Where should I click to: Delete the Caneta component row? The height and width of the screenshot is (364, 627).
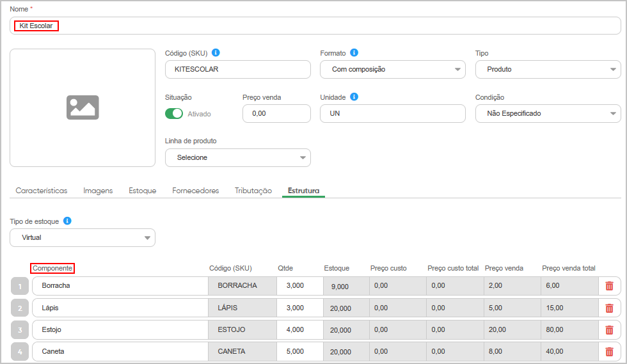(x=609, y=352)
